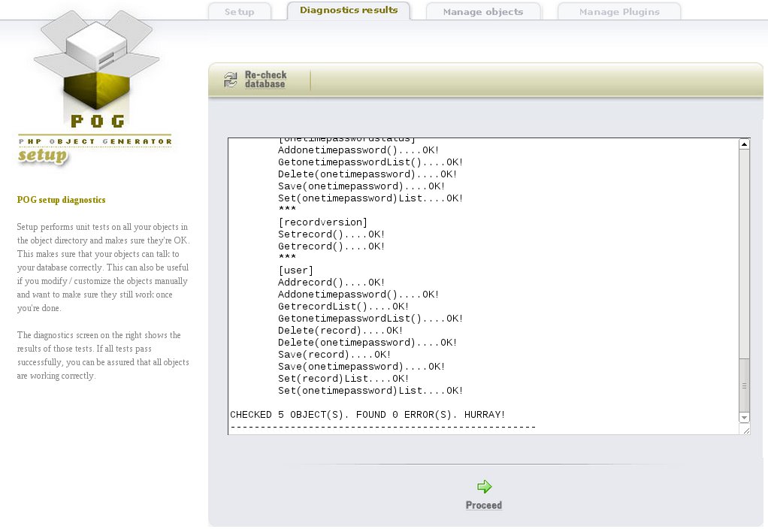
Task: Click the POG setup diagnostics heading
Action: click(x=61, y=200)
